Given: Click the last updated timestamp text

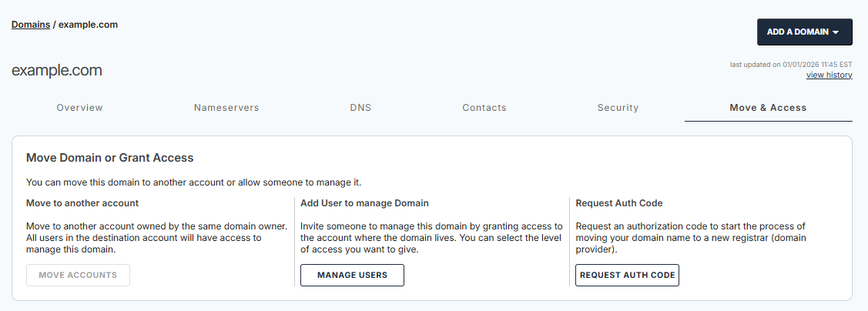Looking at the screenshot, I should click(x=790, y=65).
